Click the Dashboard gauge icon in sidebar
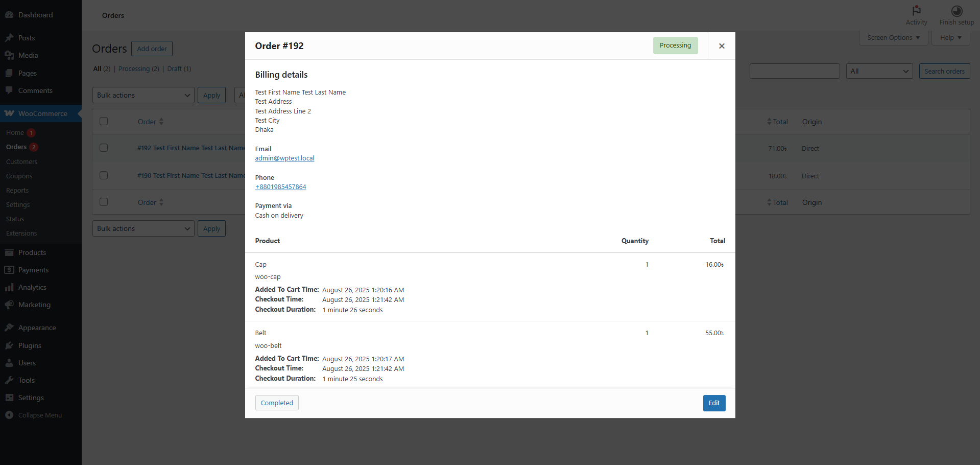 pos(9,15)
